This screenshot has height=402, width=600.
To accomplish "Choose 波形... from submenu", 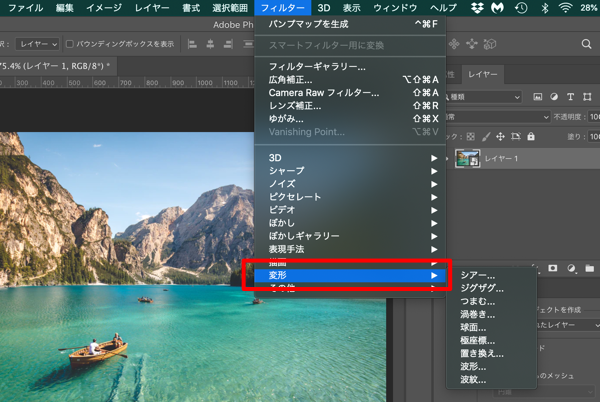I will tap(491, 366).
